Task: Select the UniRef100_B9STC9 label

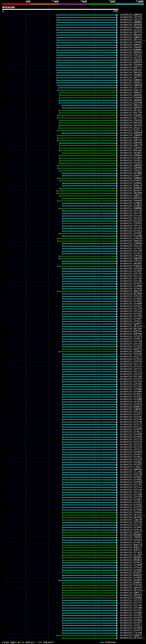Action: (131, 32)
